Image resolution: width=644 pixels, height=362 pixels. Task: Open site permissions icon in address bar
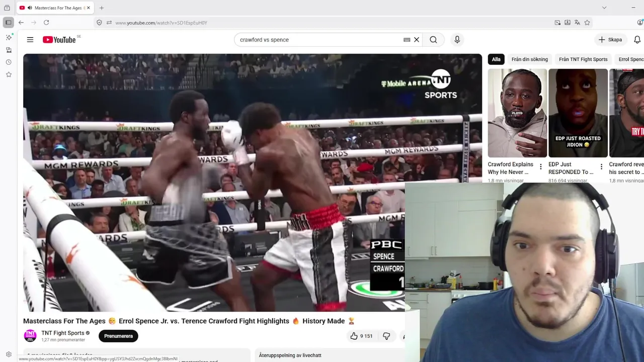coord(109,23)
